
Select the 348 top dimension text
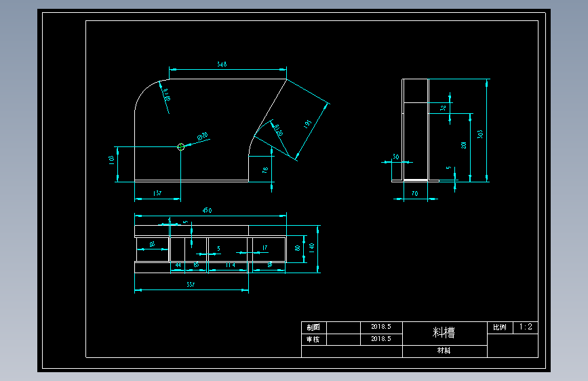222,64
